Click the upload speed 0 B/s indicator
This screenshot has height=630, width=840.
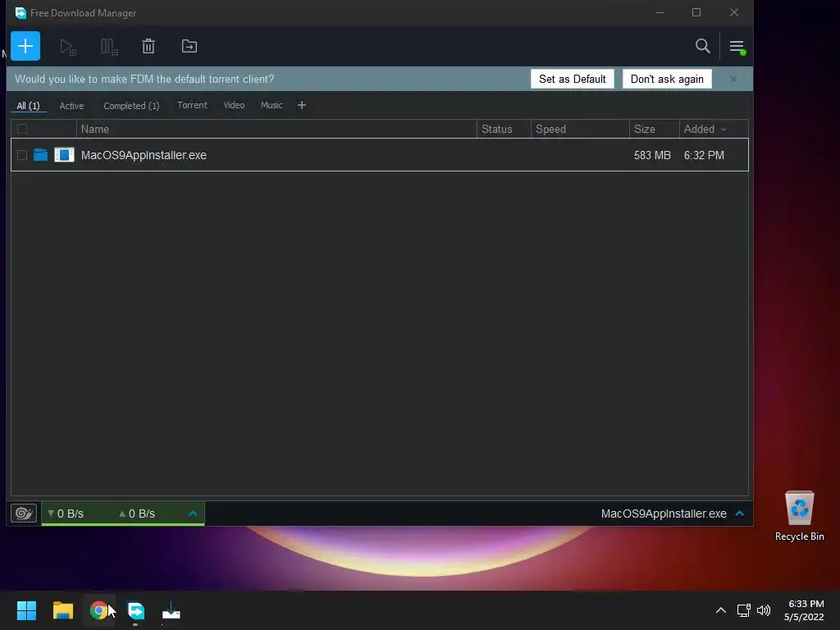tap(137, 514)
